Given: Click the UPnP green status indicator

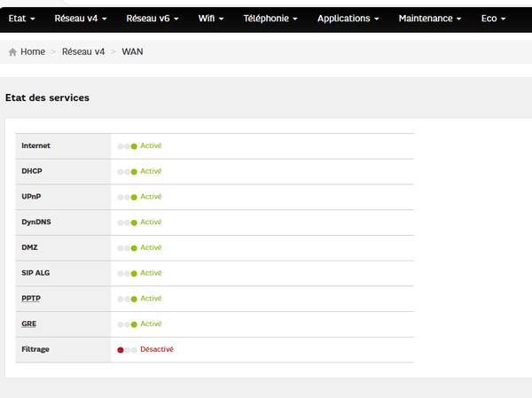Looking at the screenshot, I should (134, 197).
